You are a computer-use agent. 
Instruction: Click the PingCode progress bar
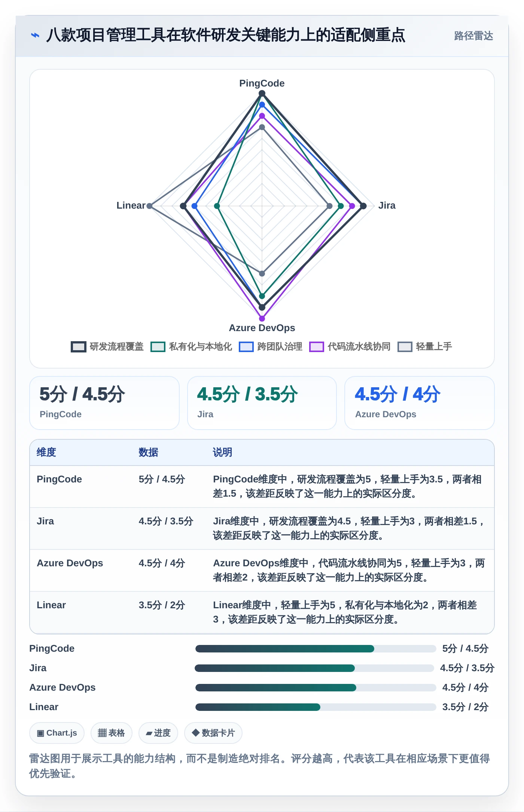[x=316, y=649]
